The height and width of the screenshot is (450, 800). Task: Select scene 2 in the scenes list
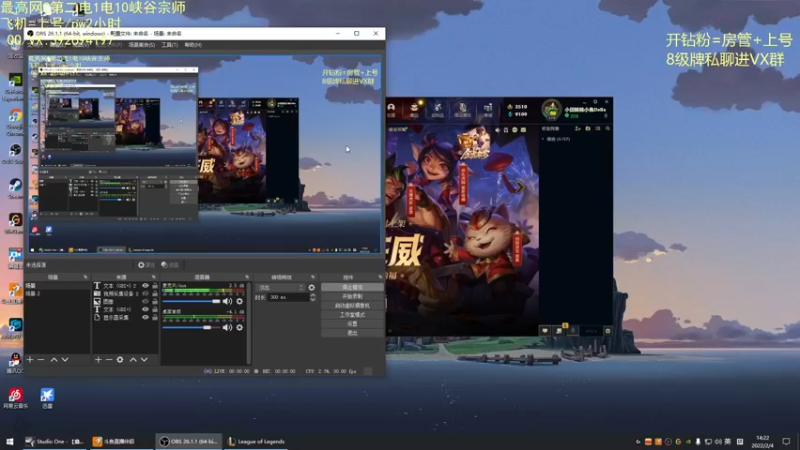(x=57, y=294)
